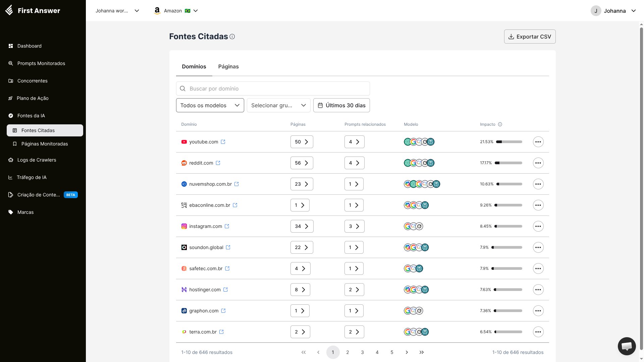The width and height of the screenshot is (644, 362).
Task: Expand the 56 pages for reddit.com
Action: (x=302, y=163)
